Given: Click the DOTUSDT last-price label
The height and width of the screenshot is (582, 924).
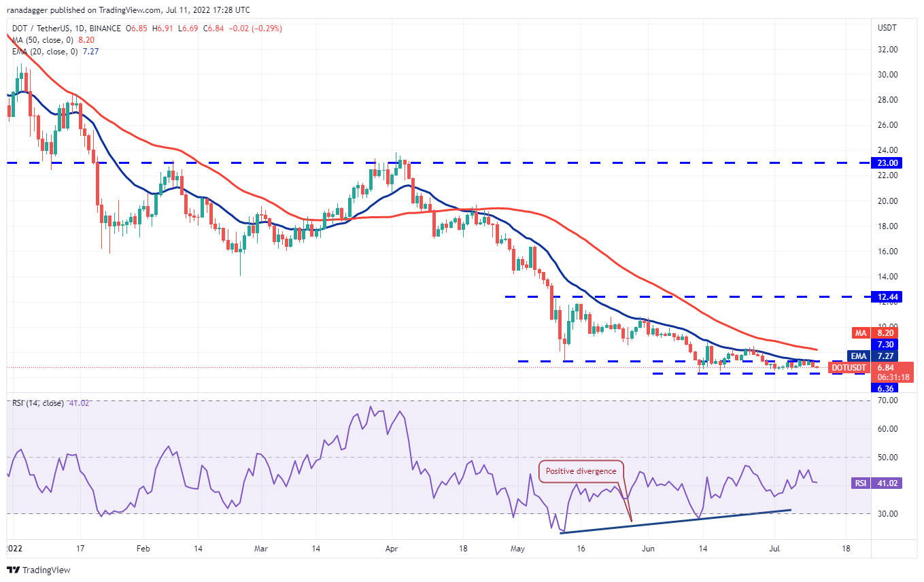Looking at the screenshot, I should point(848,368).
